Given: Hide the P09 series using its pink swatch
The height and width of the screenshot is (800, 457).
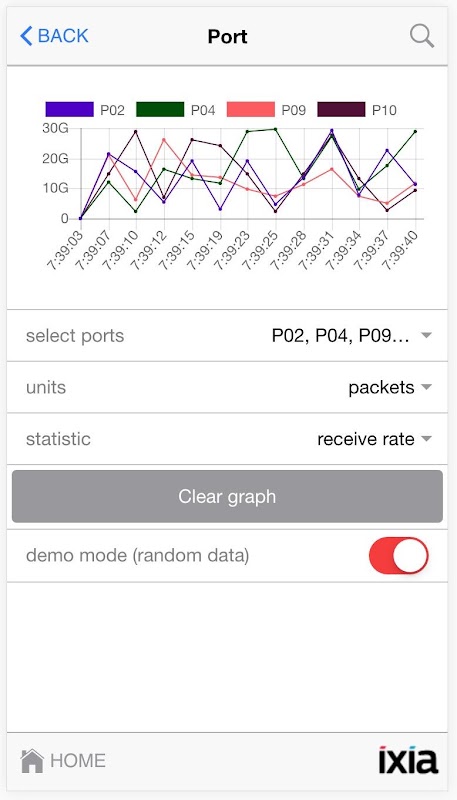Looking at the screenshot, I should coord(250,109).
